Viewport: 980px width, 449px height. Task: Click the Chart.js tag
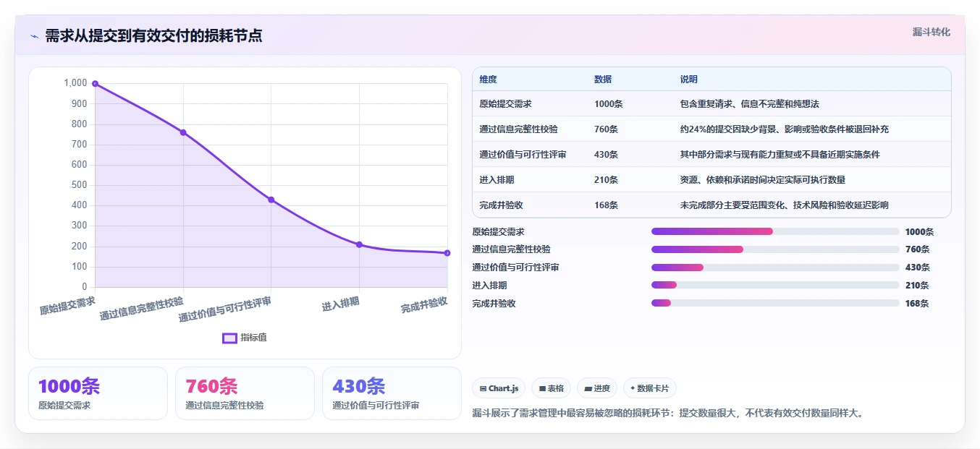click(x=499, y=388)
